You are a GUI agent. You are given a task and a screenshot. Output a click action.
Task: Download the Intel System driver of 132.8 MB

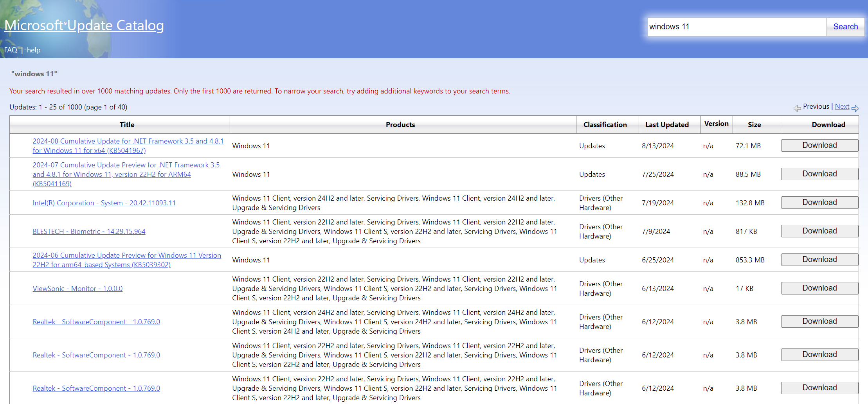tap(819, 203)
